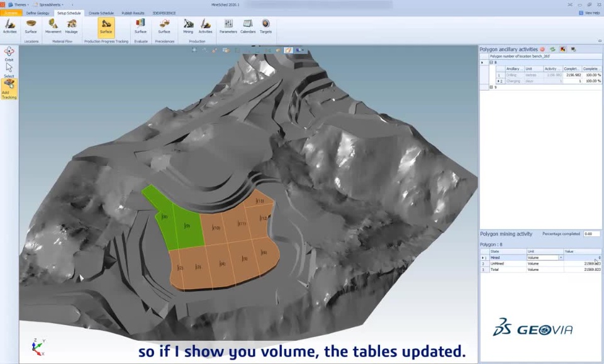Click the 'Charging' ancillary activity cell
Viewport: 604px width, 364px height.
(514, 81)
